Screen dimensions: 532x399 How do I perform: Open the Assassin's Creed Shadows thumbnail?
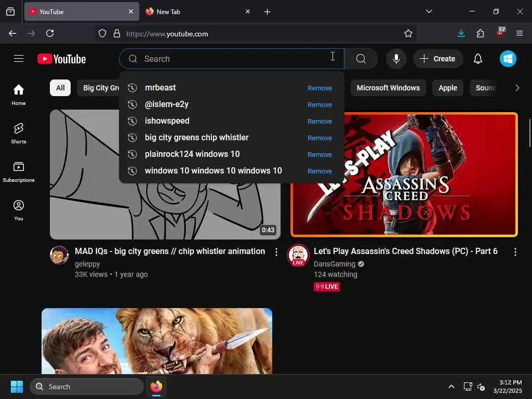404,175
